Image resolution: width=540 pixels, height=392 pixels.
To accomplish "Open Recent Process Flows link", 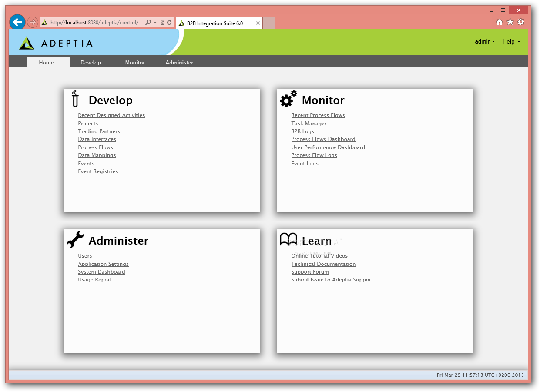I will [318, 115].
